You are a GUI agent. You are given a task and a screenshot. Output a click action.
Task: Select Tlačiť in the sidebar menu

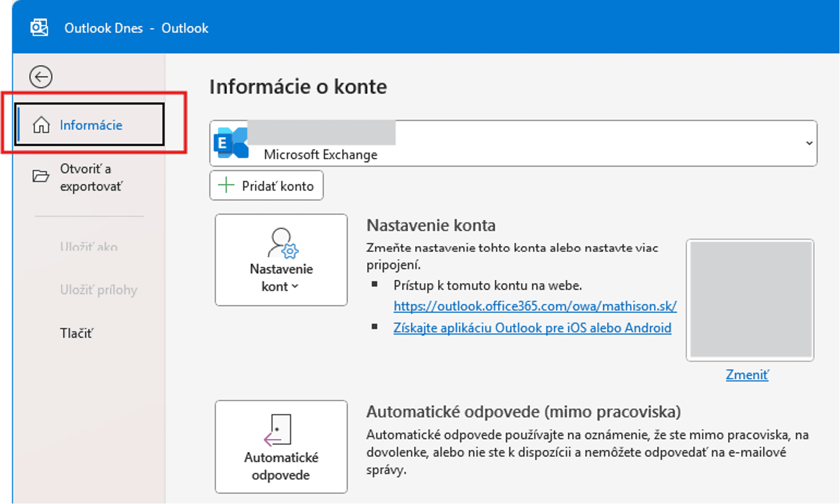pyautogui.click(x=77, y=332)
